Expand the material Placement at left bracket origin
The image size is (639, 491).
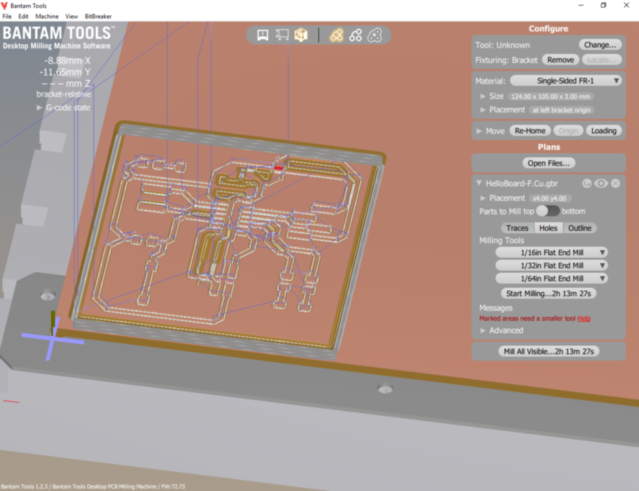coord(483,110)
